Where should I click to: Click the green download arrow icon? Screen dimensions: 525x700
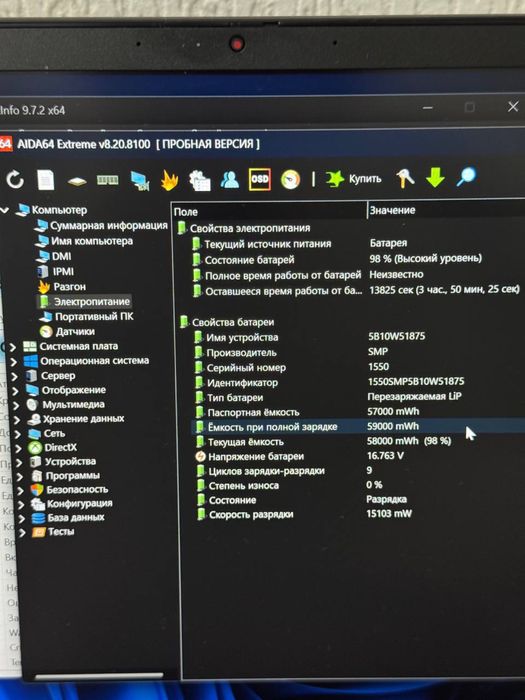click(435, 178)
